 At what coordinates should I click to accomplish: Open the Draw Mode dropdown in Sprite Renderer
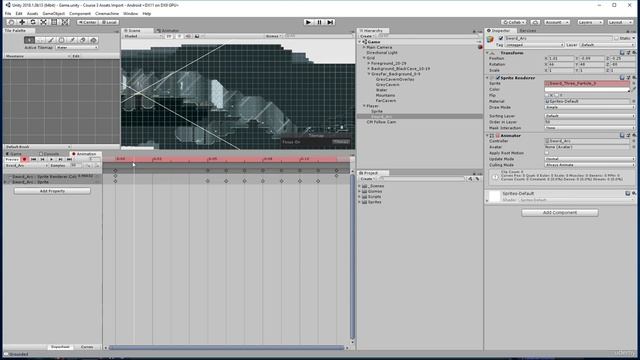pos(589,107)
